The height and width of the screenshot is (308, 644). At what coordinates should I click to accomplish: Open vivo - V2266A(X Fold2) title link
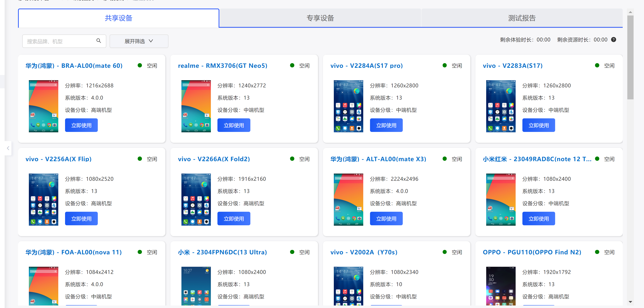214,159
